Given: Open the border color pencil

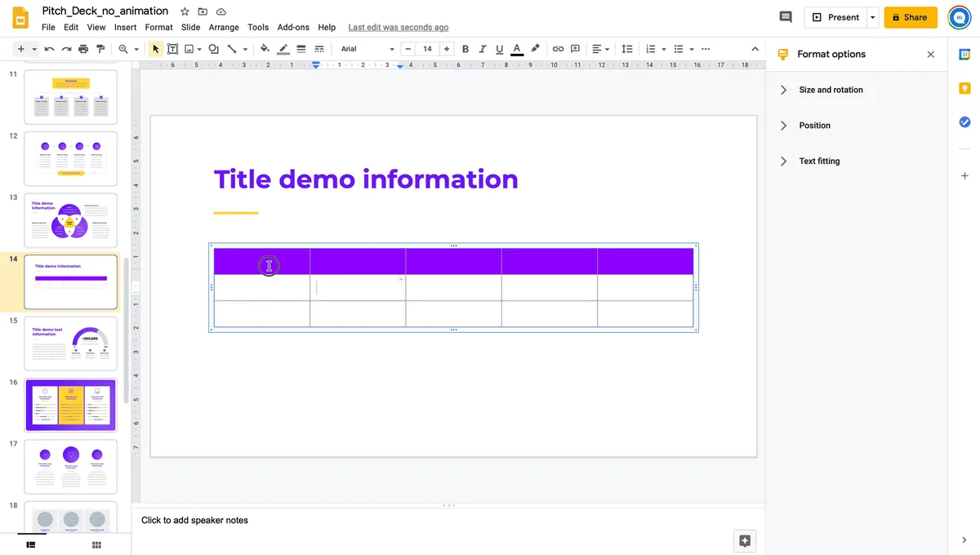Looking at the screenshot, I should (283, 49).
